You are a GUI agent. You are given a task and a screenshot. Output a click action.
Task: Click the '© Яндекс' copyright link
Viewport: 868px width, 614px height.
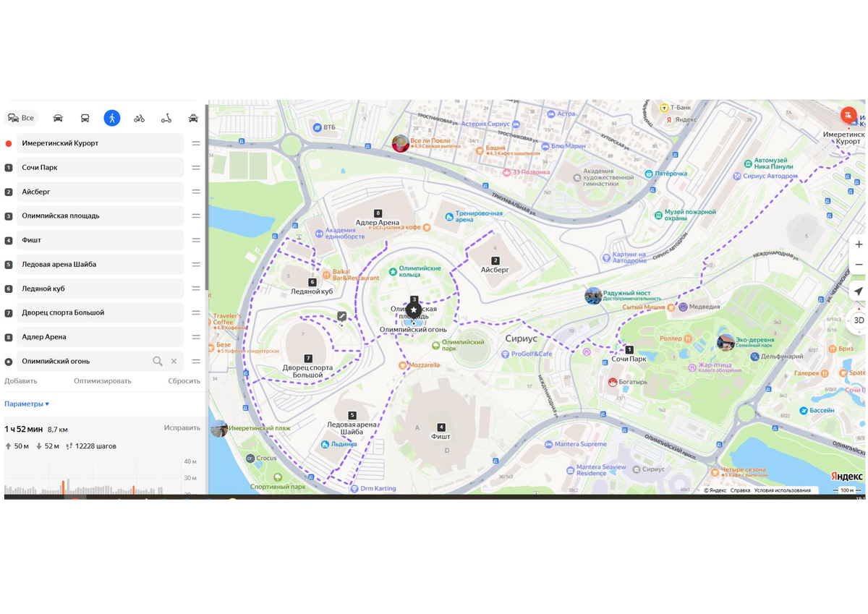(x=715, y=490)
